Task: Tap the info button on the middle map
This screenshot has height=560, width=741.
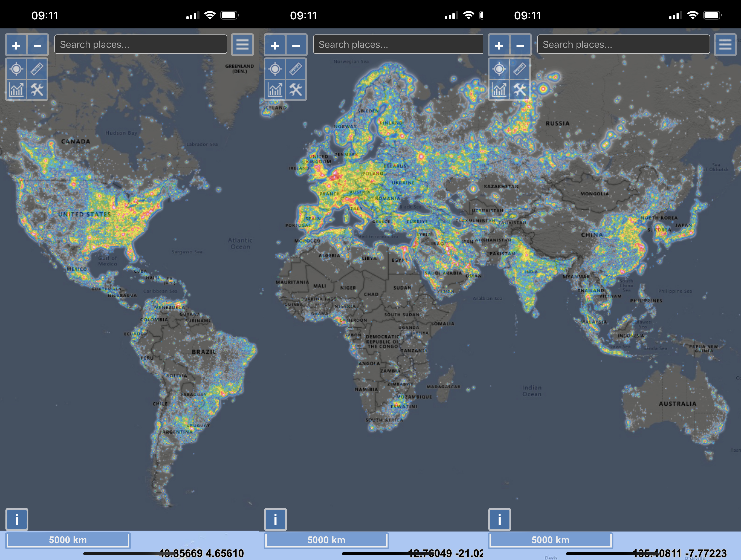Action: click(x=275, y=519)
